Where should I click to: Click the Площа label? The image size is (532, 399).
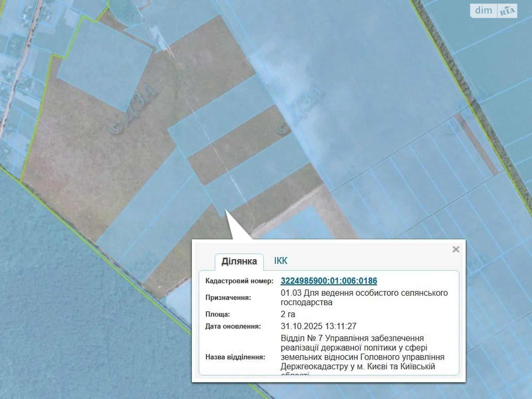217,314
